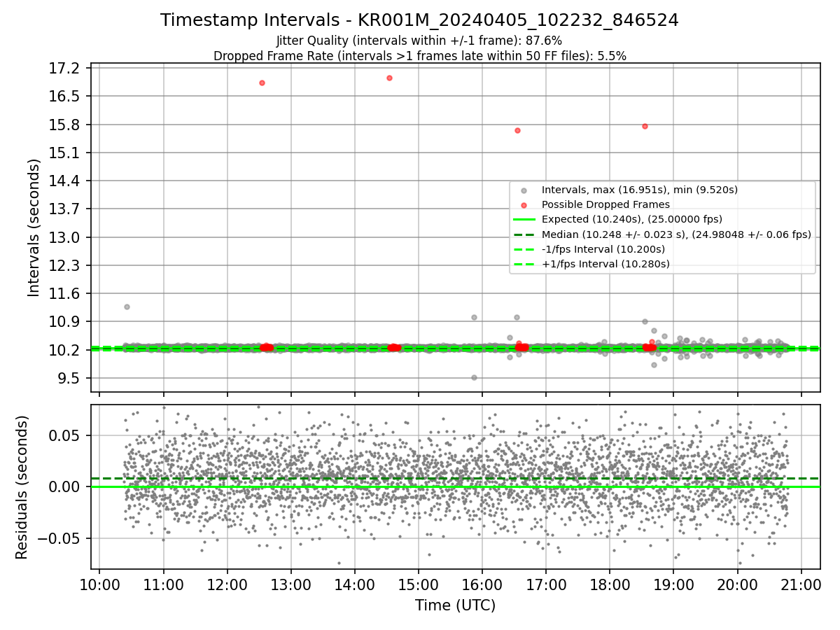Click legend entry '+1/fps Interval (10.280s)'
Screen dimensions: 840x630
(x=605, y=264)
